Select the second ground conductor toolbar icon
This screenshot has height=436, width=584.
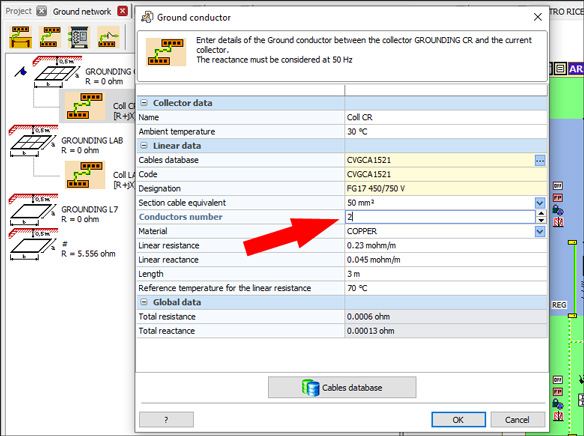50,37
